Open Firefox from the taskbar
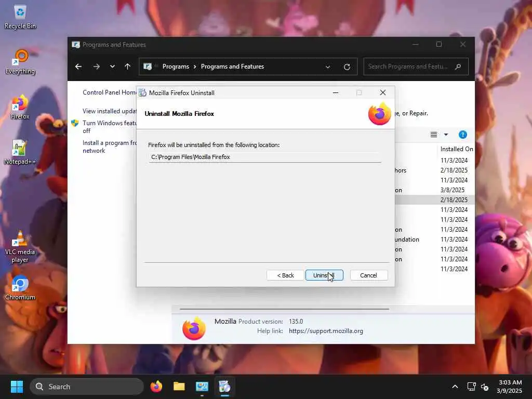The width and height of the screenshot is (532, 399). tap(156, 387)
